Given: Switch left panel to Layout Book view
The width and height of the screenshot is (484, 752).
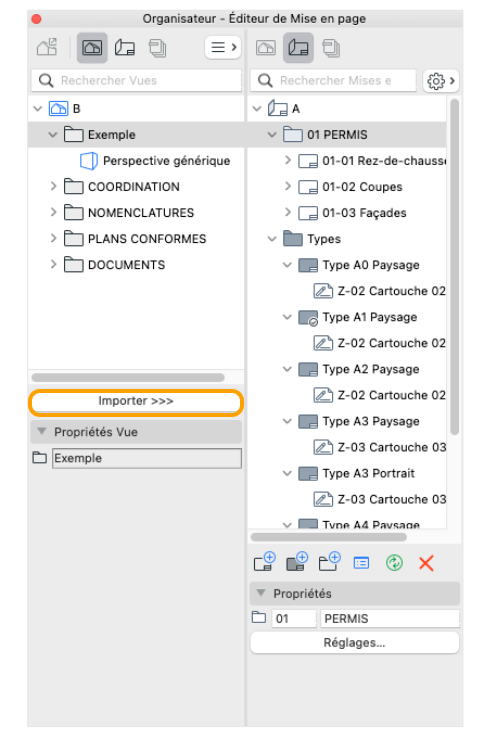Looking at the screenshot, I should click(x=125, y=47).
